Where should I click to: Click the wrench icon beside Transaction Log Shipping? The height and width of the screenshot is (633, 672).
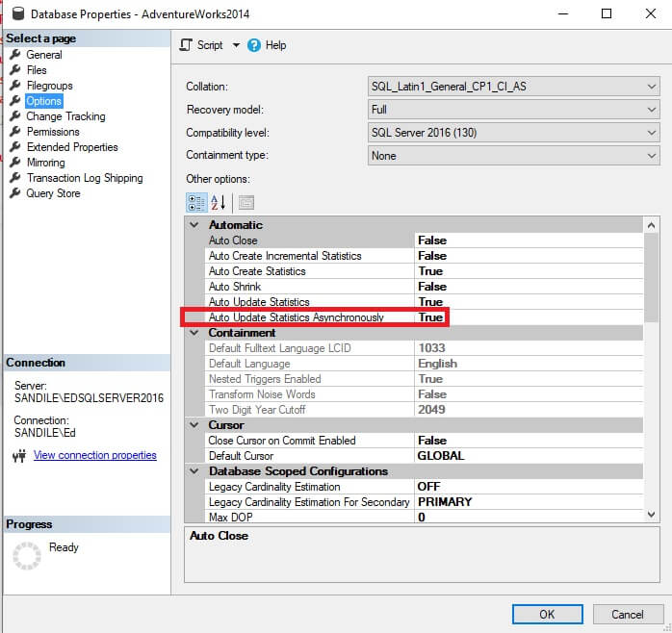click(x=15, y=178)
